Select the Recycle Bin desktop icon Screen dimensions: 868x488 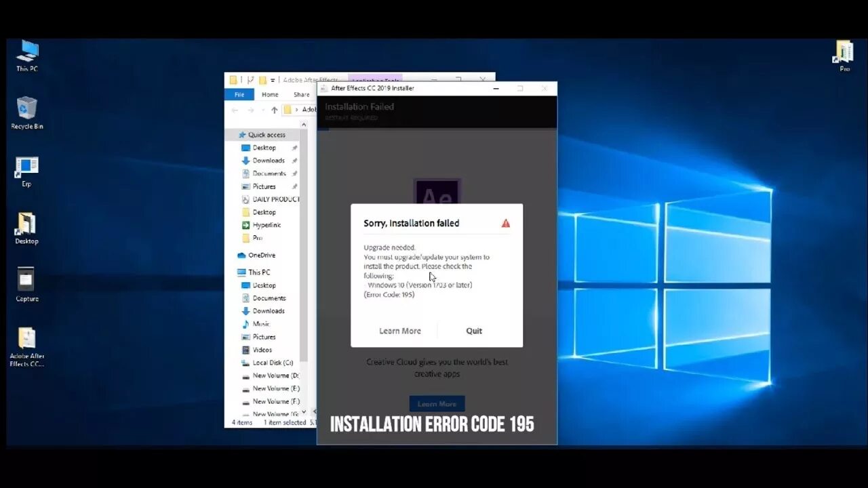coord(27,113)
